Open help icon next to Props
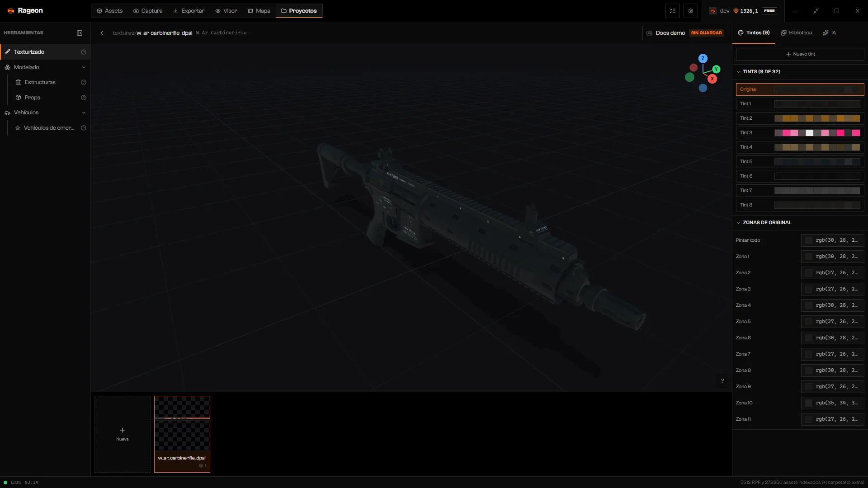This screenshot has width=868, height=488. coord(84,98)
